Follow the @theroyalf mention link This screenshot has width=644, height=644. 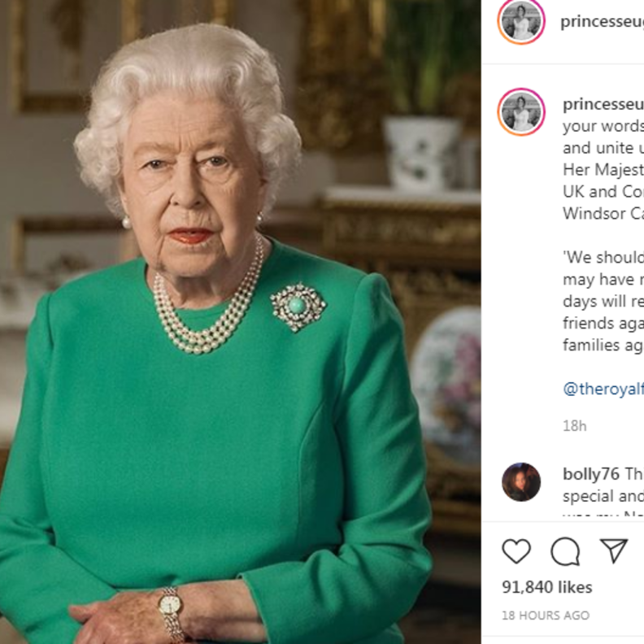(x=603, y=389)
